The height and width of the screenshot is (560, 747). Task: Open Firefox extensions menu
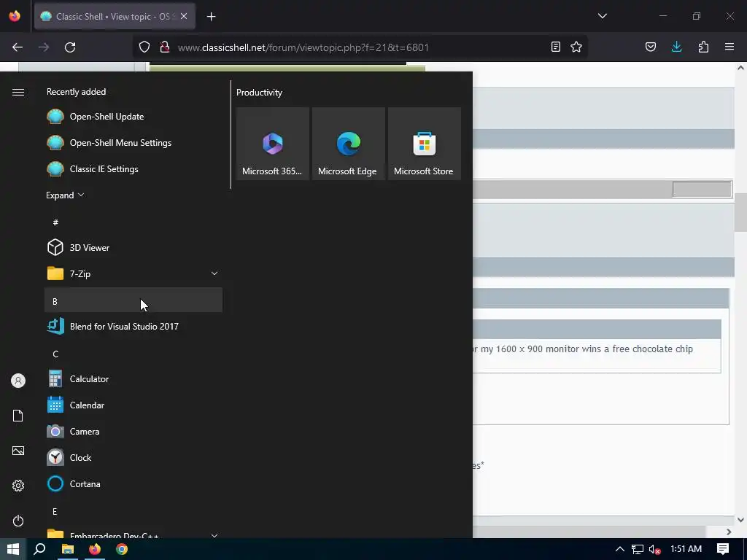[703, 47]
